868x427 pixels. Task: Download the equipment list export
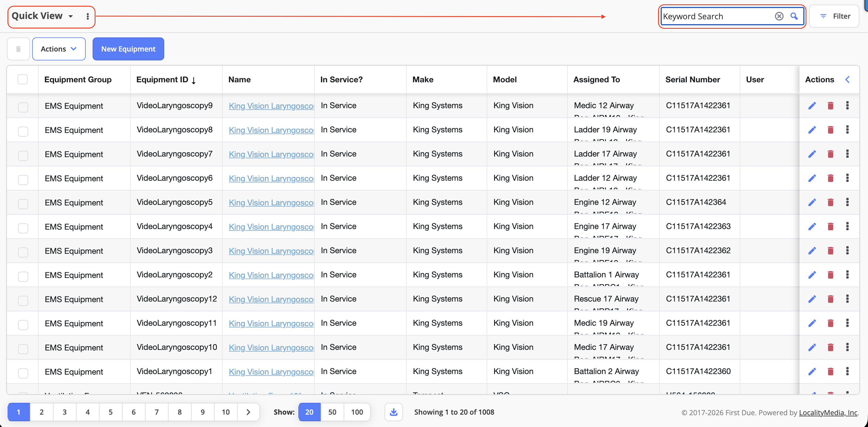click(x=393, y=412)
